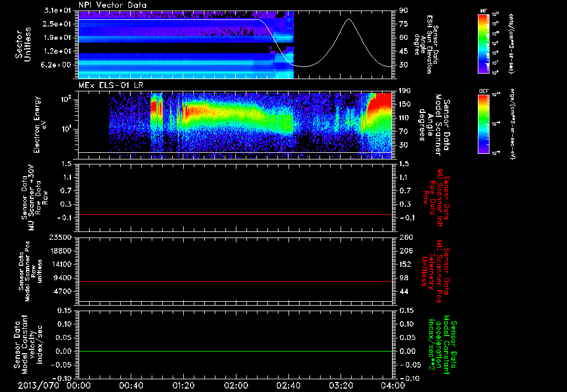Click the 02:00 time axis label
The image size is (567, 392).
[236, 385]
